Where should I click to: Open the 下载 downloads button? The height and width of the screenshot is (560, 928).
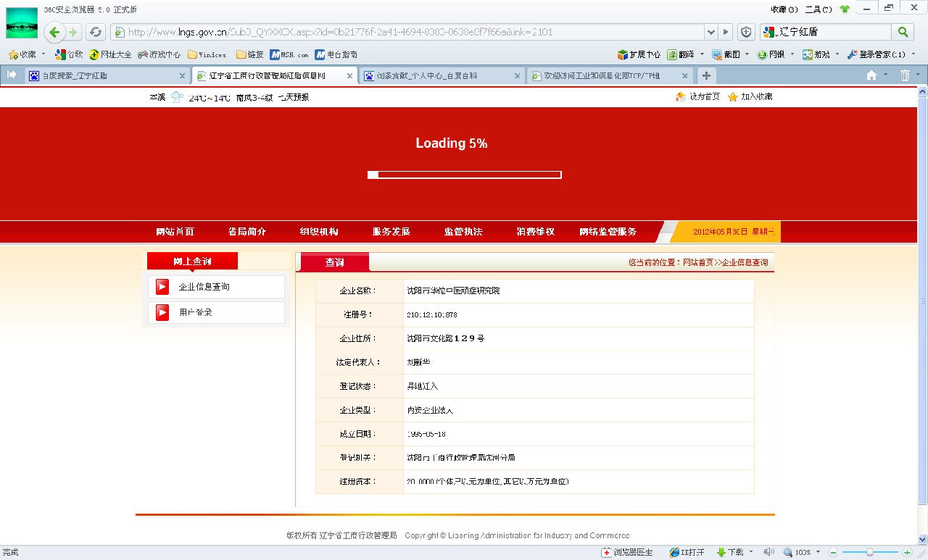pyautogui.click(x=729, y=552)
